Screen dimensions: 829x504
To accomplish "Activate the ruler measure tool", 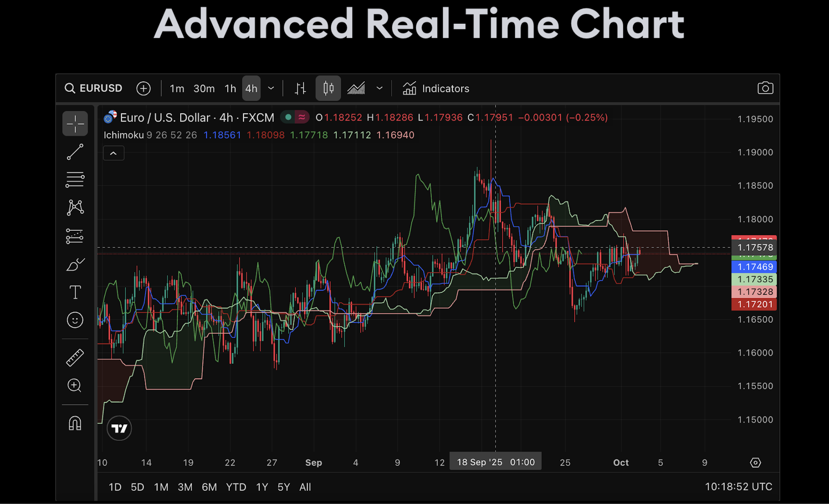I will point(75,357).
